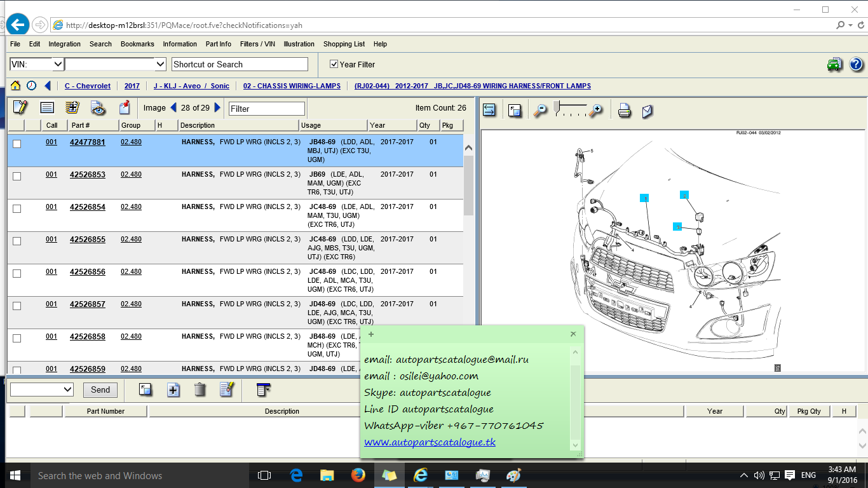Open the notepad with pencil icon
Image resolution: width=868 pixels, height=488 pixels.
tap(20, 107)
